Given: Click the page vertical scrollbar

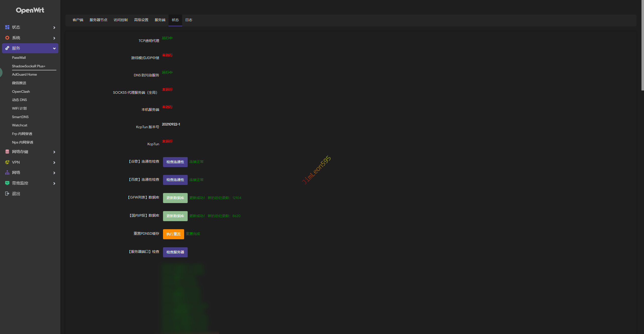Looking at the screenshot, I should [642, 45].
